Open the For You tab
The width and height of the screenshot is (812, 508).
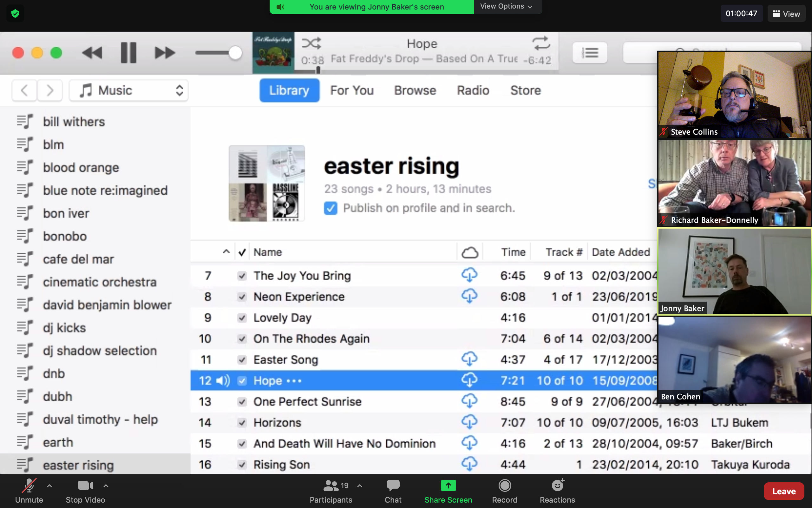[352, 90]
